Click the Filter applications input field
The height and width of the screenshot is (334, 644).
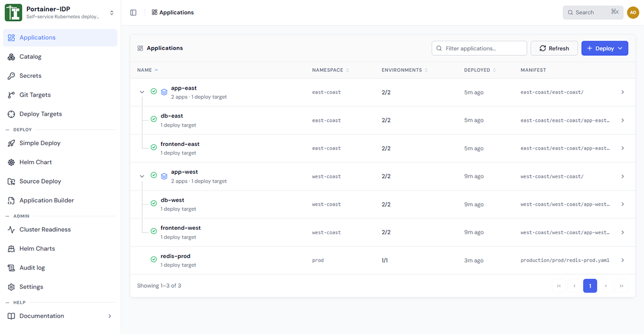pos(479,48)
